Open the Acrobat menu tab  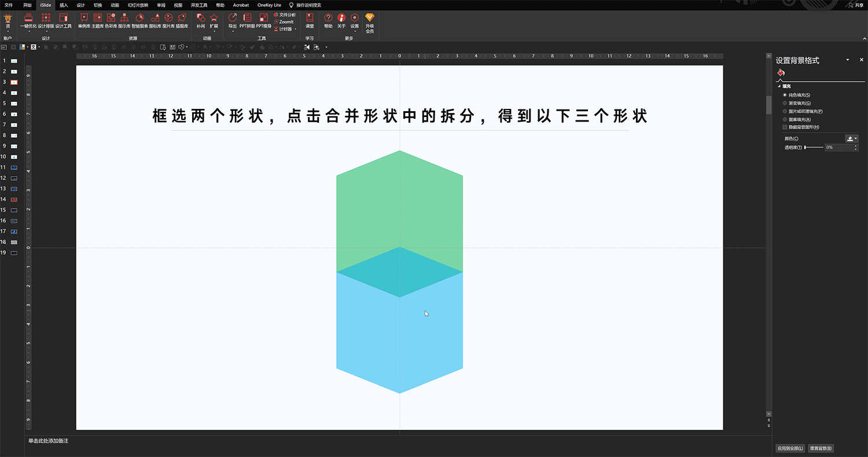[241, 5]
